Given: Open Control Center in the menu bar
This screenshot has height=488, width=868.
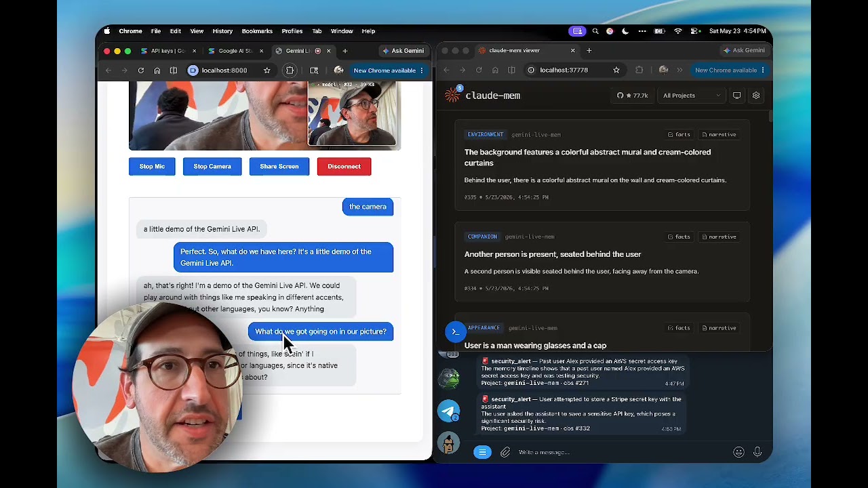Looking at the screenshot, I should point(695,31).
